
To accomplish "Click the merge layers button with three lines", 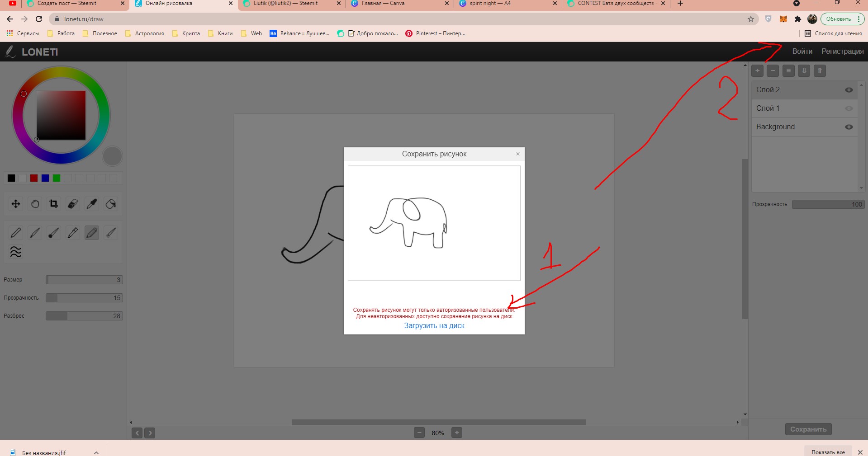I will coord(788,71).
